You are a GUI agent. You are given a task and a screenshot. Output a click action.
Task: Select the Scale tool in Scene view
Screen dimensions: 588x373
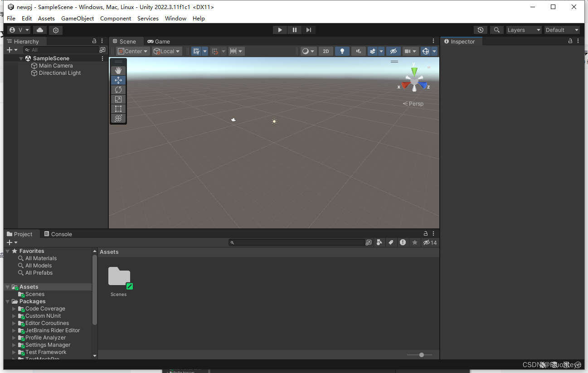click(118, 99)
